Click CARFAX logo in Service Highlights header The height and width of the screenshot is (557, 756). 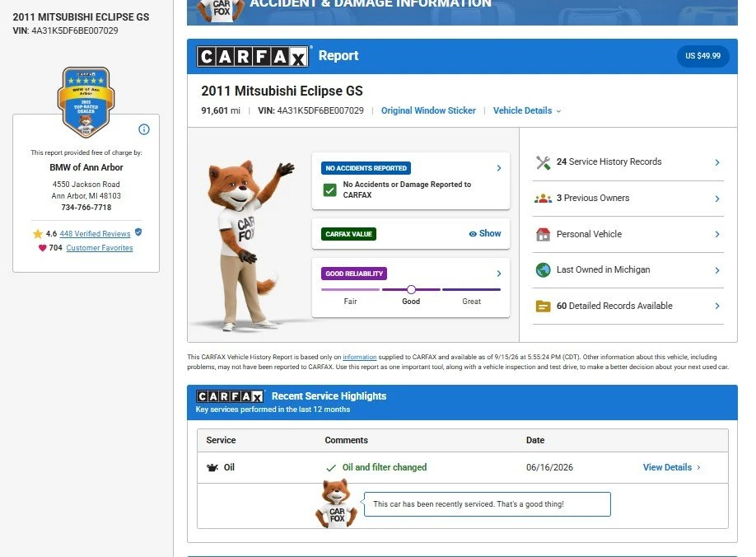pyautogui.click(x=230, y=396)
